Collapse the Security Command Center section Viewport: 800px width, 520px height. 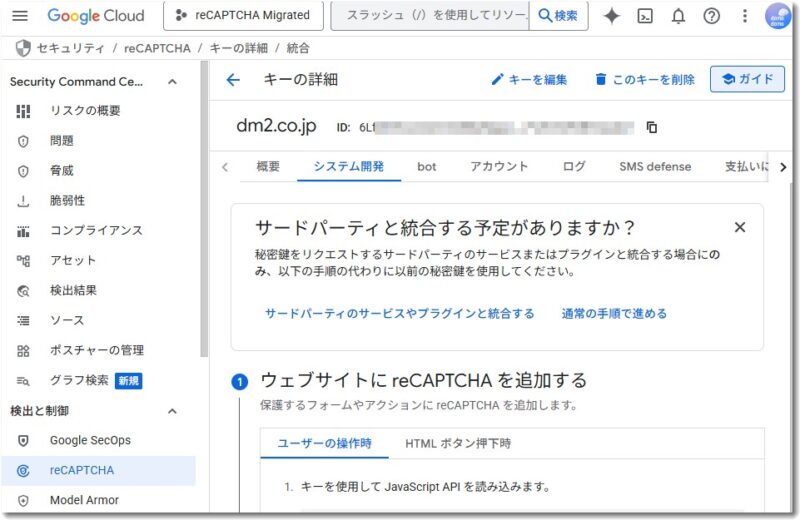tap(172, 82)
